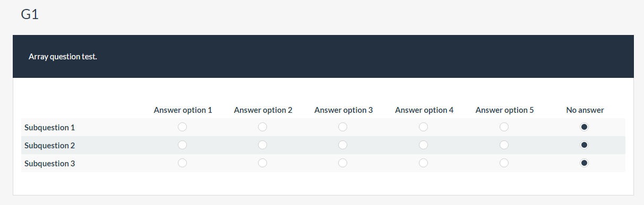
Task: Select Answer option 3 for Subquestion 2
Action: (343, 145)
